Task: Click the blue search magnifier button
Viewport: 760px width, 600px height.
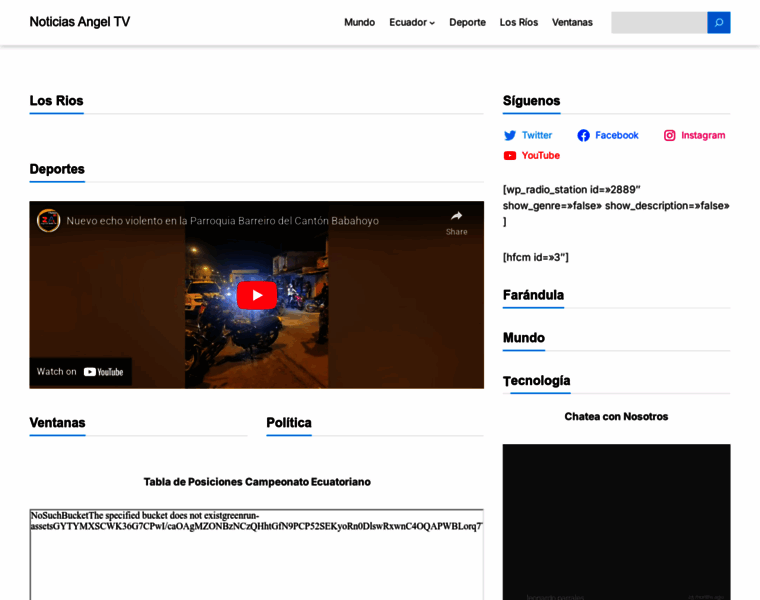Action: point(718,22)
